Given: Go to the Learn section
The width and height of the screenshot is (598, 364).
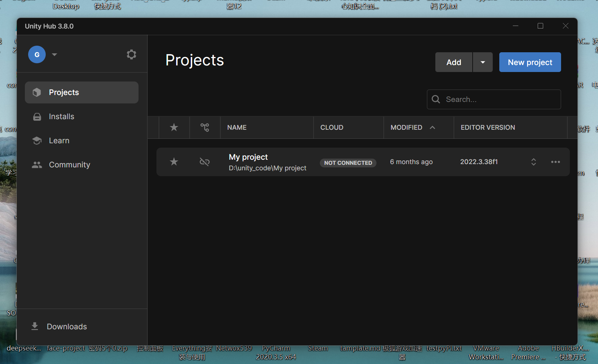Looking at the screenshot, I should coord(82,141).
